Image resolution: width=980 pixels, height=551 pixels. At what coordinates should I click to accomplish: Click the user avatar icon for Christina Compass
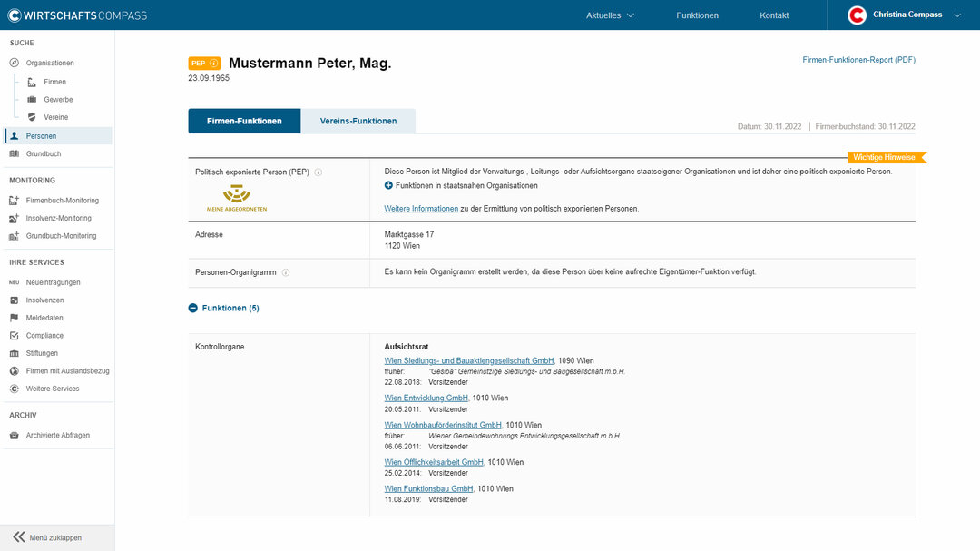click(857, 15)
